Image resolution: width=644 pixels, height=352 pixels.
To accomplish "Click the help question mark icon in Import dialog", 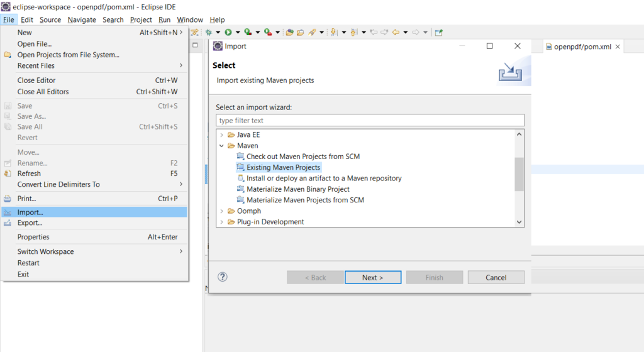I will pos(222,277).
